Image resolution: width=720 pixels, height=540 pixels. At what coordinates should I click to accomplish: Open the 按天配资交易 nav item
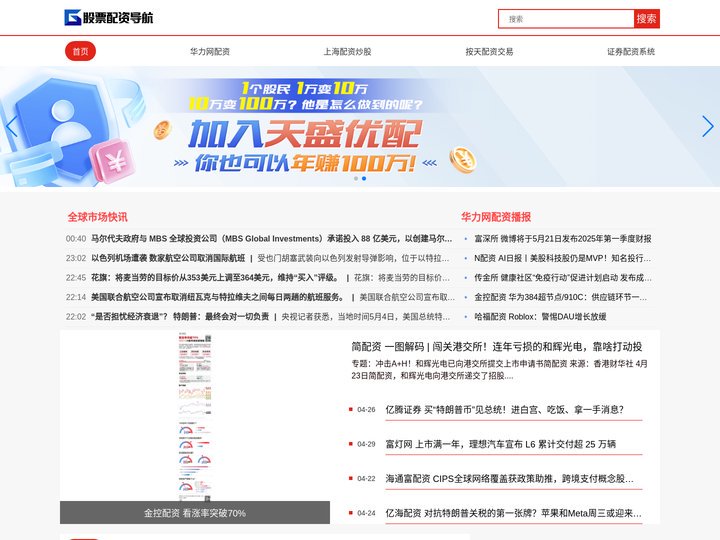click(x=489, y=51)
